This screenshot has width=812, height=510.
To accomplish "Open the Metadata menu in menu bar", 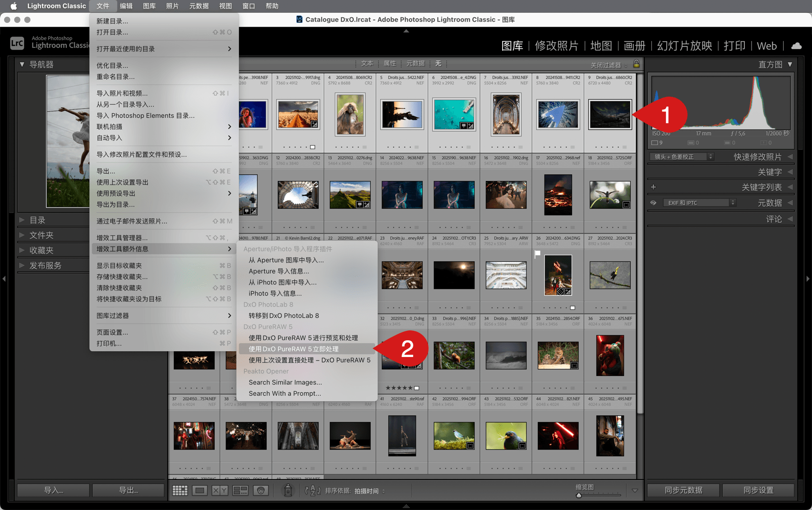I will tap(199, 6).
